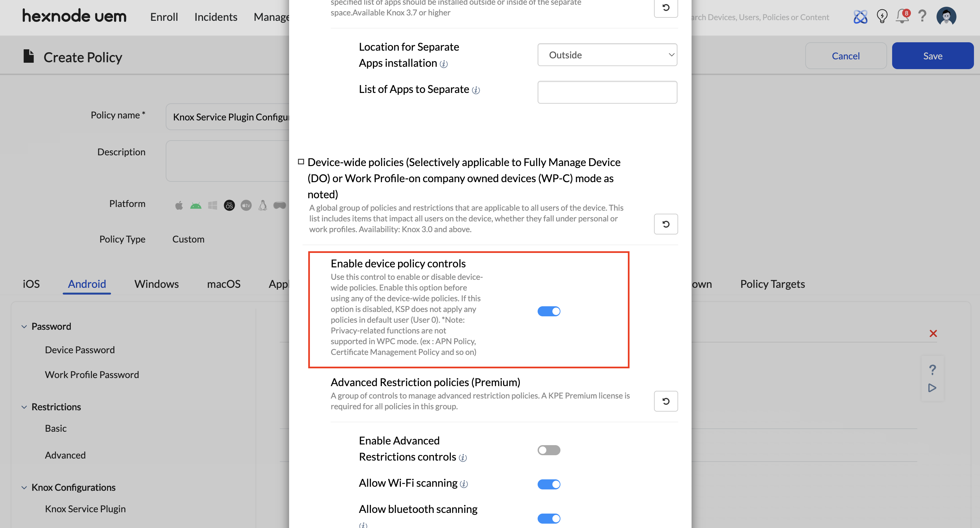Screen dimensions: 980x528
Task: Click the Policy name field
Action: [x=227, y=117]
